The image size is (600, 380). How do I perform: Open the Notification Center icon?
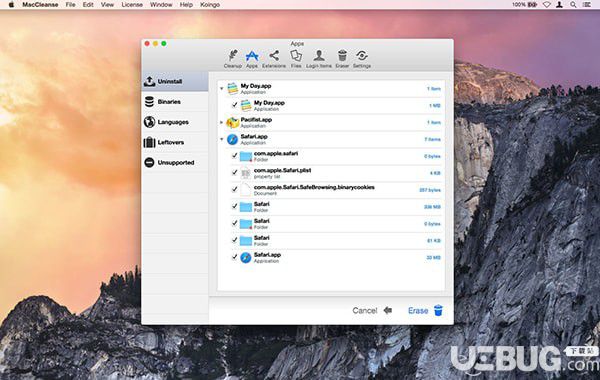(586, 5)
